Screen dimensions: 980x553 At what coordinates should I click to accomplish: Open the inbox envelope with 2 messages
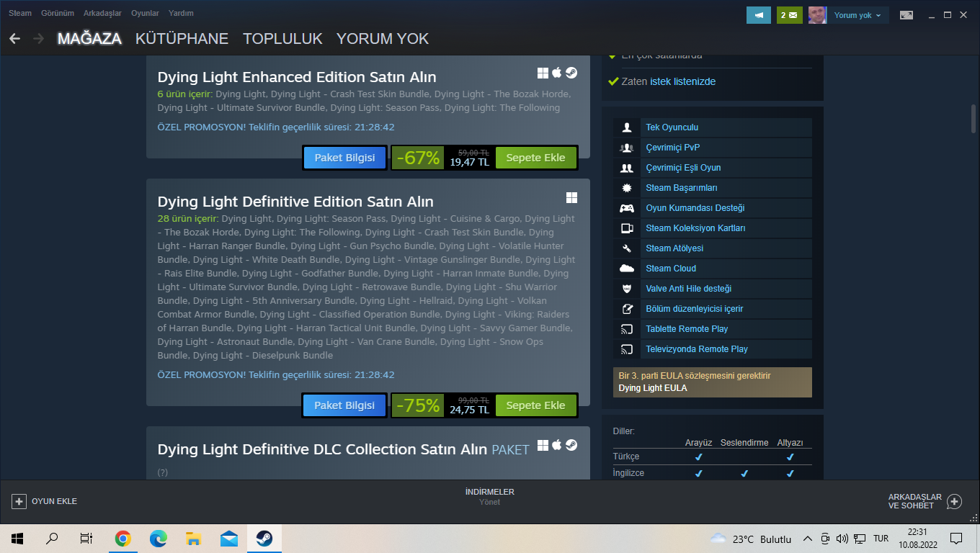[x=789, y=14]
